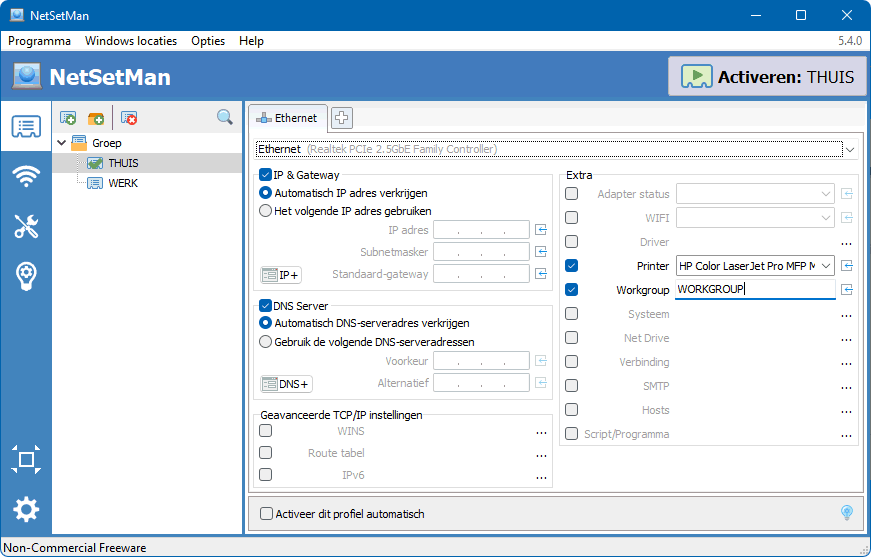Screen dimensions: 871x557
Task: Add a new group toolbar icon
Action: [96, 118]
